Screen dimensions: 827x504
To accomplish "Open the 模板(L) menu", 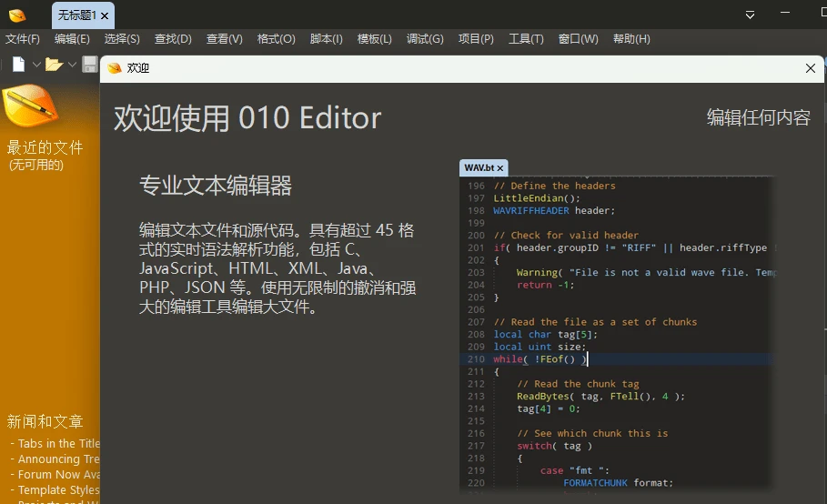I will pos(374,39).
